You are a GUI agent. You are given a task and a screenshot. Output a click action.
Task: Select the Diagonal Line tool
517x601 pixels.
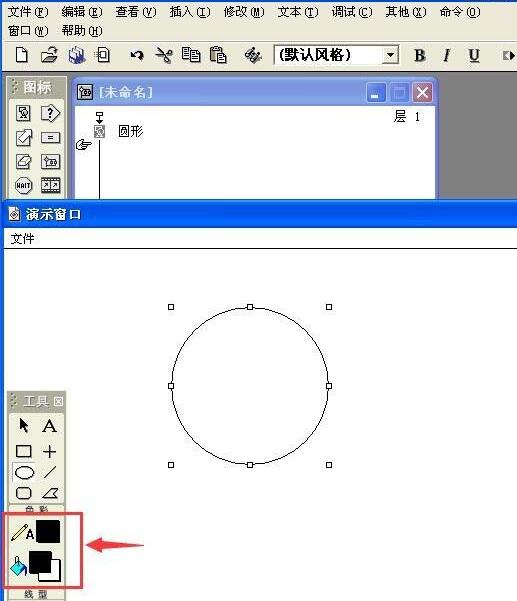50,472
